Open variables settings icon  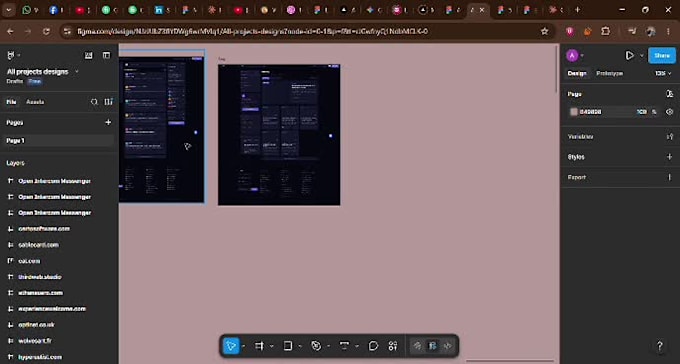[x=670, y=137]
